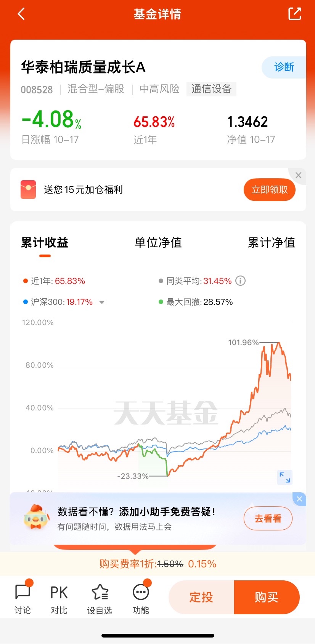Switch to the 累计净值 tab
This screenshot has height=644, width=315.
pyautogui.click(x=271, y=242)
